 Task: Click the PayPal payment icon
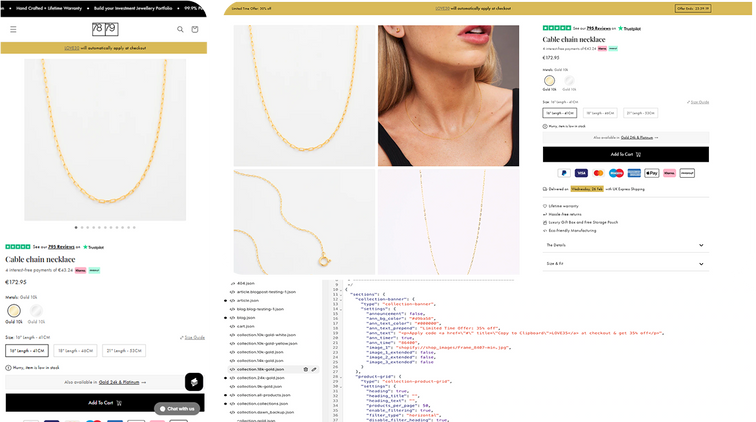(564, 173)
